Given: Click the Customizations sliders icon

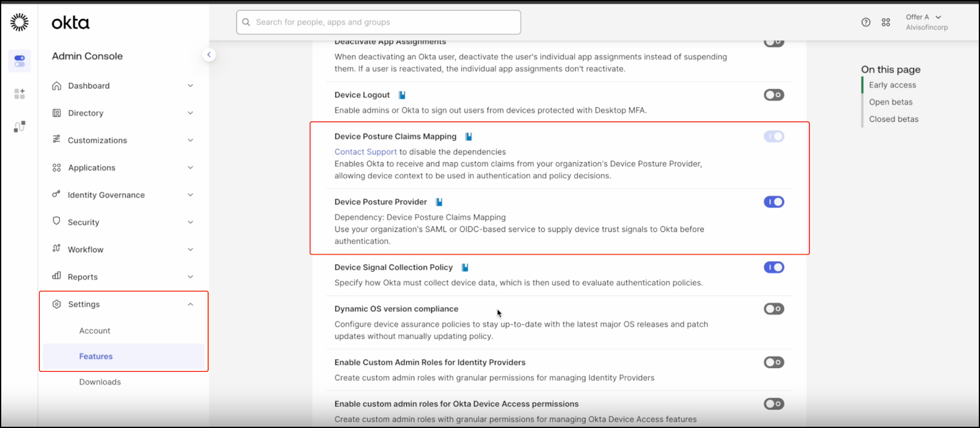Looking at the screenshot, I should 57,140.
